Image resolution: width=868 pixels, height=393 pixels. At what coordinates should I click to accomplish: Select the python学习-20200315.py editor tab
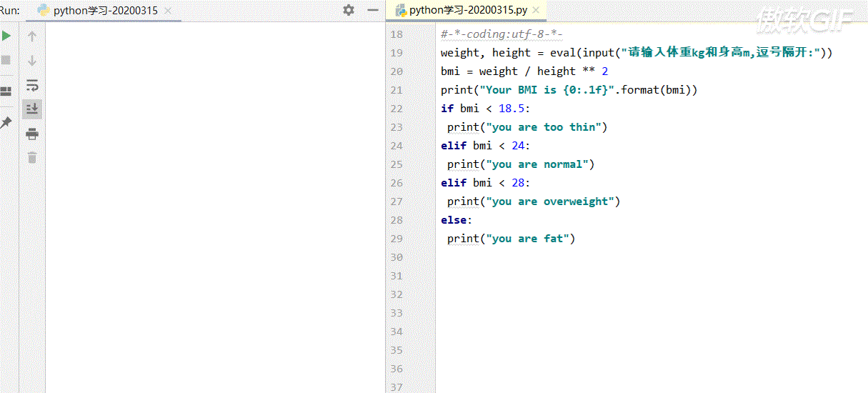point(468,10)
